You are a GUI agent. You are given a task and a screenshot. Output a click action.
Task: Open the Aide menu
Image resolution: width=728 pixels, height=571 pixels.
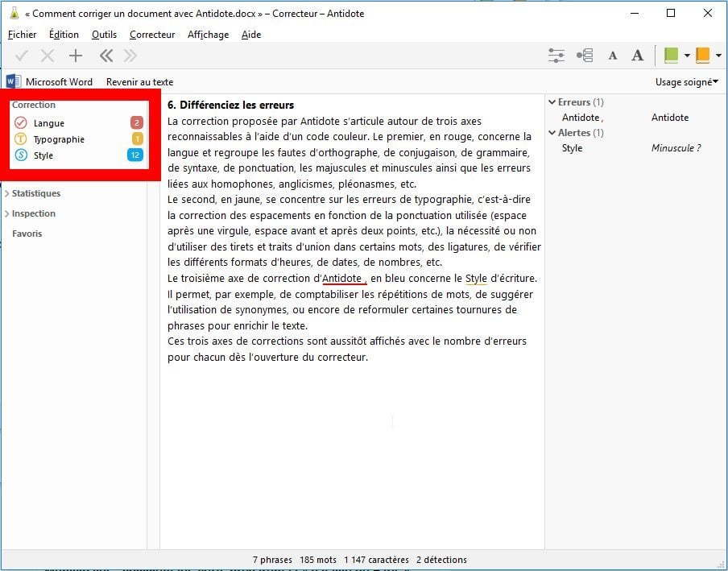(251, 35)
